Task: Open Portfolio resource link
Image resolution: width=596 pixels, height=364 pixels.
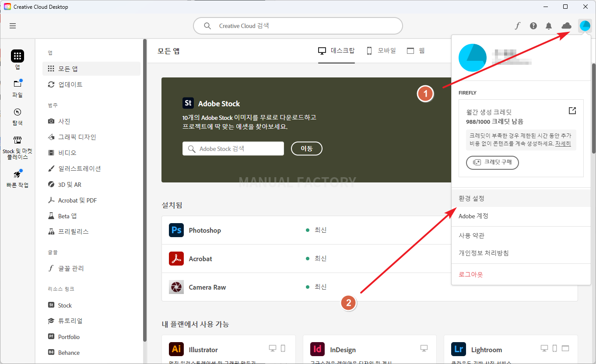Action: point(91,337)
